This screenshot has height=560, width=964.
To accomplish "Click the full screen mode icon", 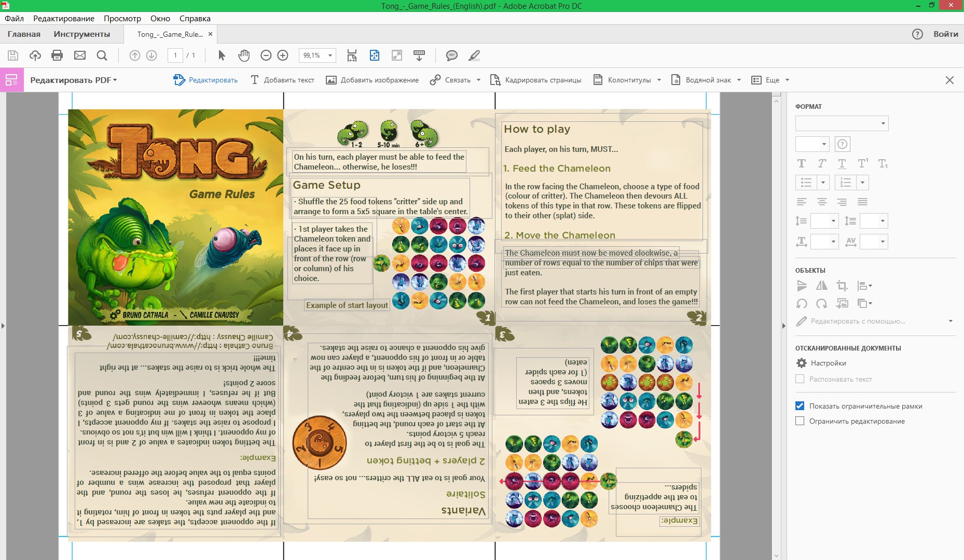I will coord(397,55).
